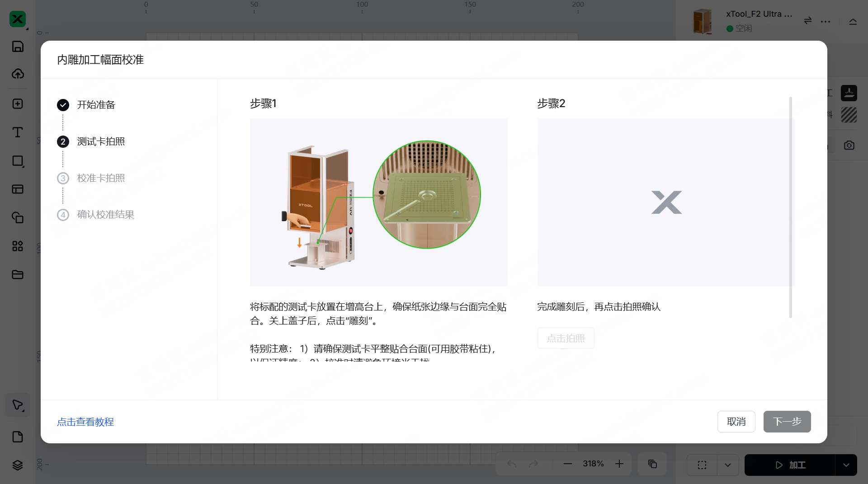
Task: Select the Text tool
Action: point(18,132)
